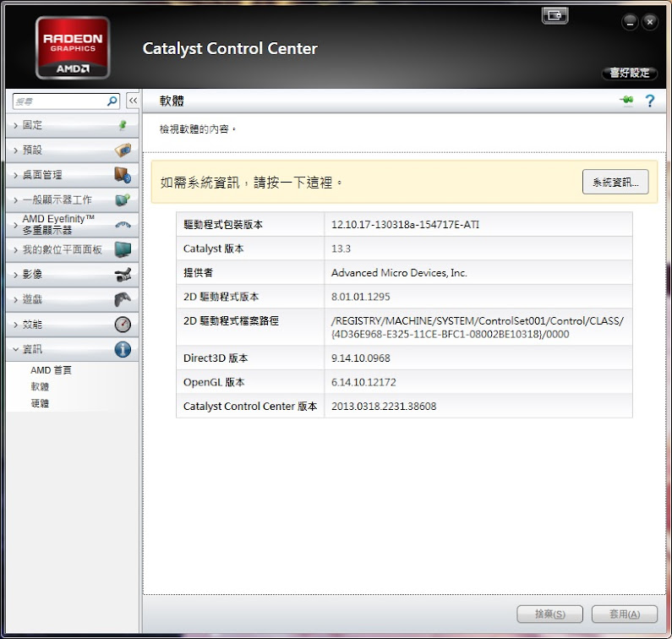Click the 影像 video camera icon

(x=123, y=275)
